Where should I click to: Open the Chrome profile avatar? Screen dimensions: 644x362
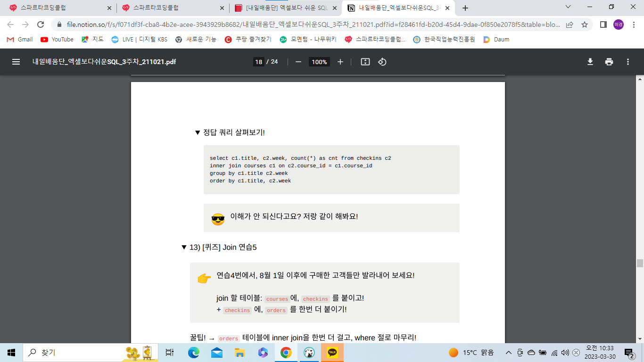tap(619, 25)
